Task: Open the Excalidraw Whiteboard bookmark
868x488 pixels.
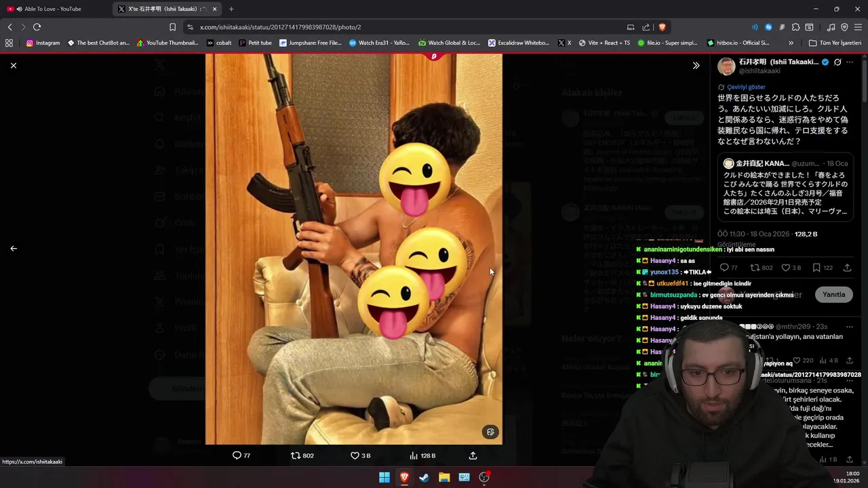Action: tap(518, 43)
